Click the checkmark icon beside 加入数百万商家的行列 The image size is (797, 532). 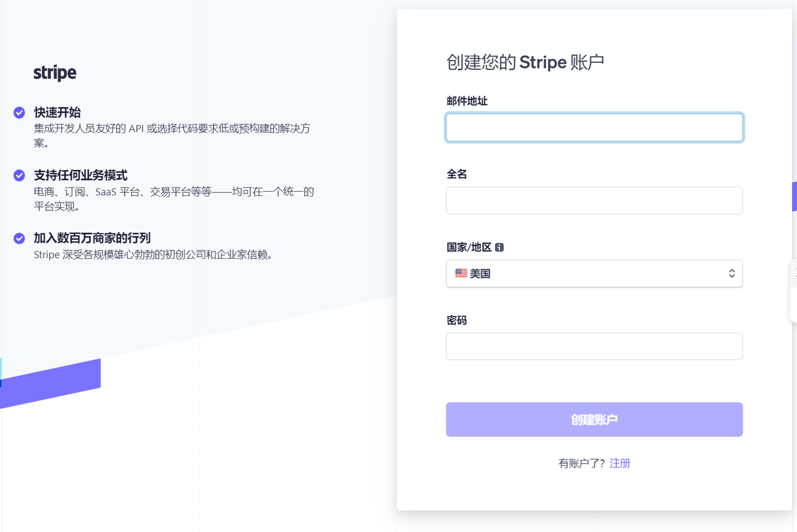click(x=19, y=238)
